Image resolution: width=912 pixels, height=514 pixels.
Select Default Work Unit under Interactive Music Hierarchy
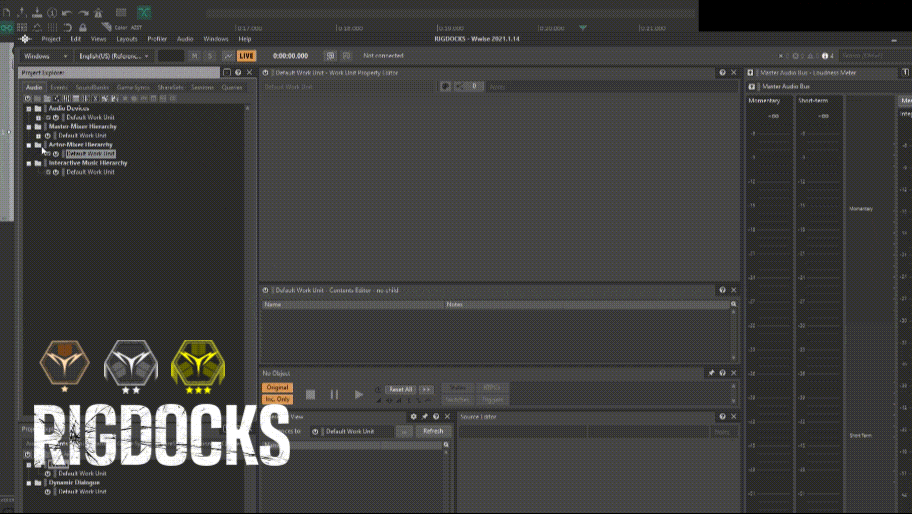tap(90, 172)
